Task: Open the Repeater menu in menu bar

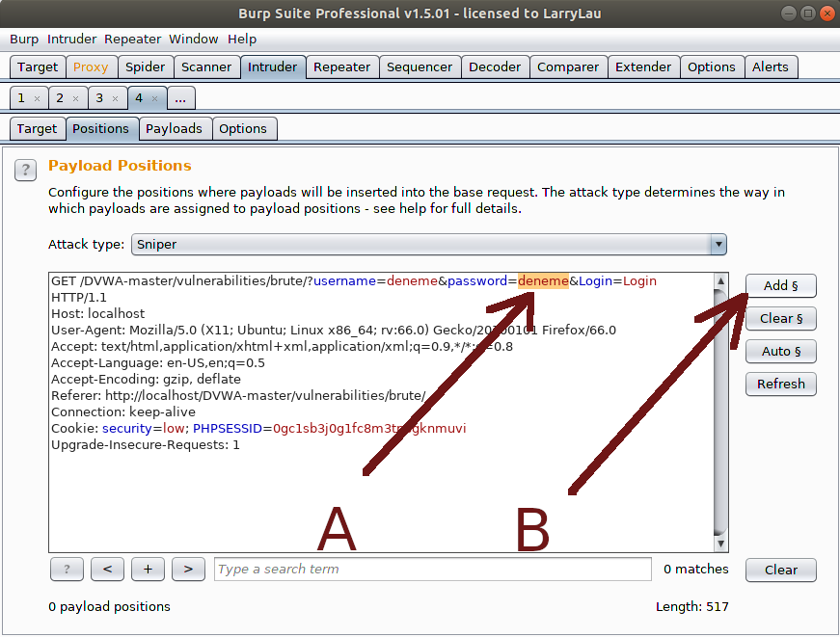Action: (x=132, y=40)
